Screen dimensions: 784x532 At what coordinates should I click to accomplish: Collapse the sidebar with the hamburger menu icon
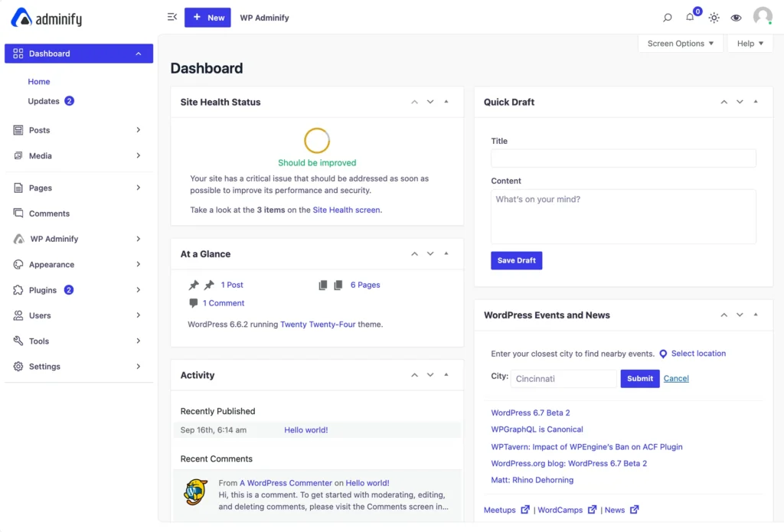click(172, 17)
